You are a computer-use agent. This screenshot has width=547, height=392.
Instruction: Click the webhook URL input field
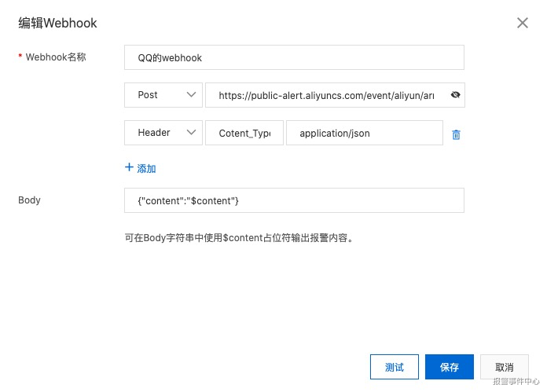pyautogui.click(x=335, y=95)
